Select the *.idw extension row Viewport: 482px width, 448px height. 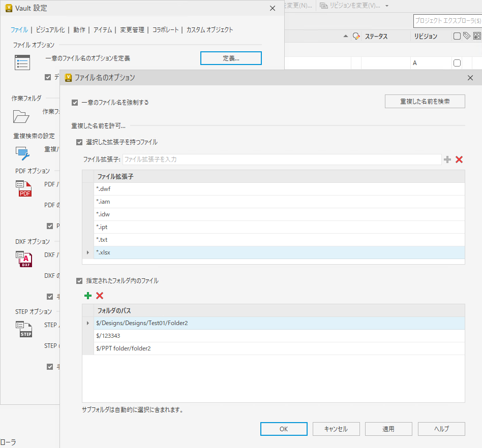(x=279, y=214)
